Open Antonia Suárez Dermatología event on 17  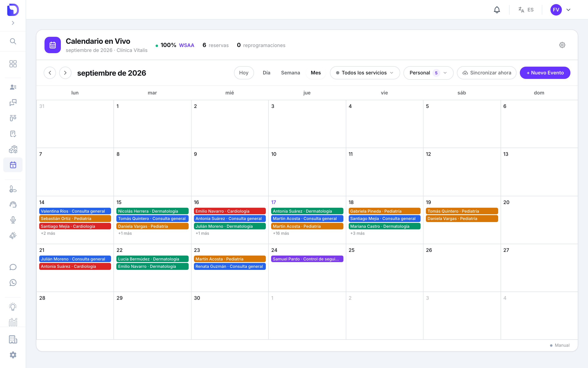point(307,211)
